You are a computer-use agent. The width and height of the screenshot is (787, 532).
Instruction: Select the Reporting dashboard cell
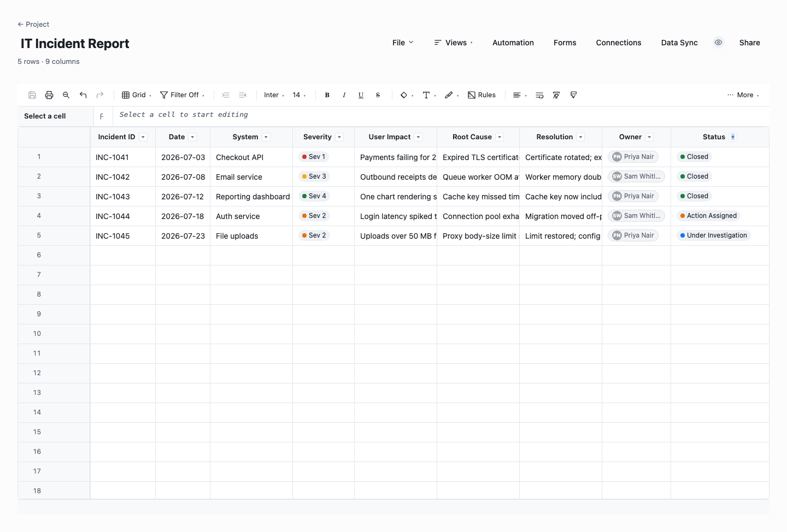point(251,197)
